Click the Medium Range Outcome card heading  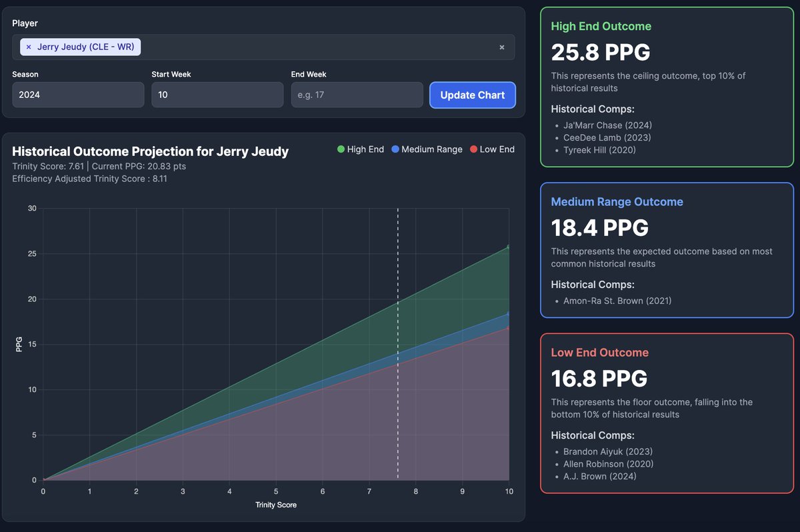coord(617,202)
